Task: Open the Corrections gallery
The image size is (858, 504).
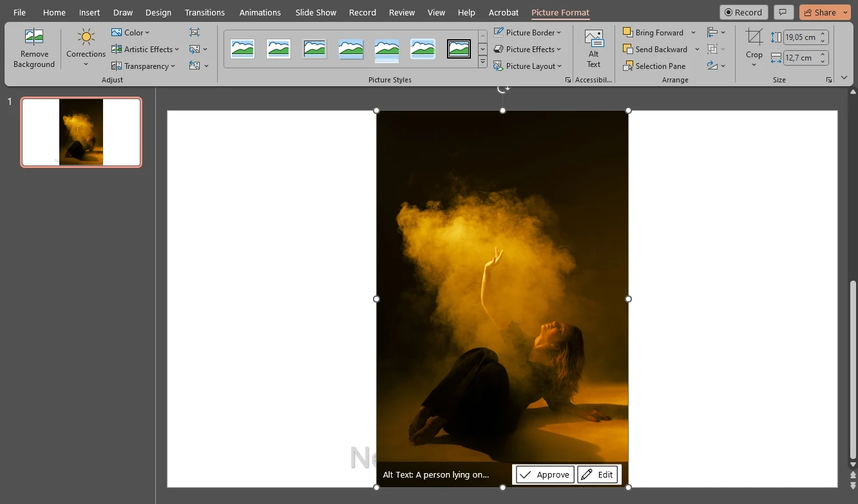Action: click(85, 48)
